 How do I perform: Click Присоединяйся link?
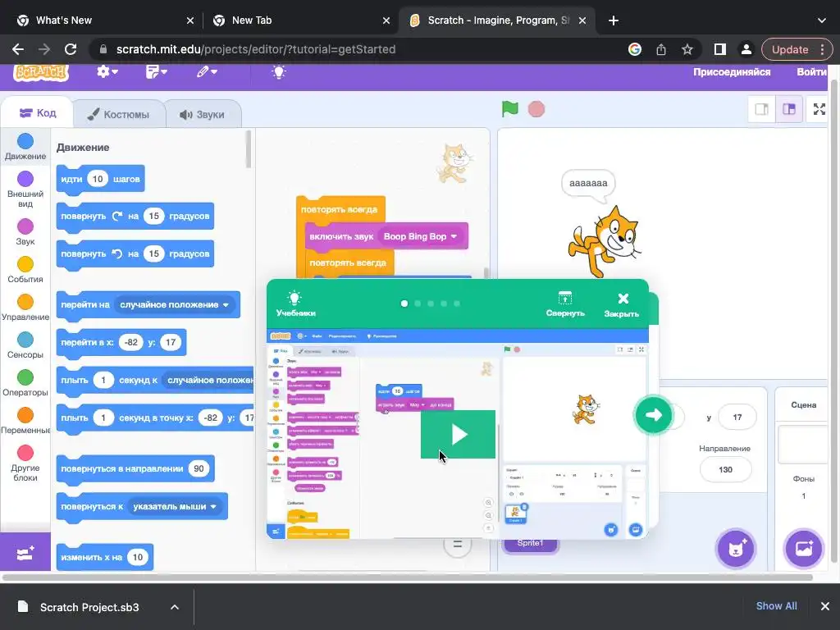[731, 72]
